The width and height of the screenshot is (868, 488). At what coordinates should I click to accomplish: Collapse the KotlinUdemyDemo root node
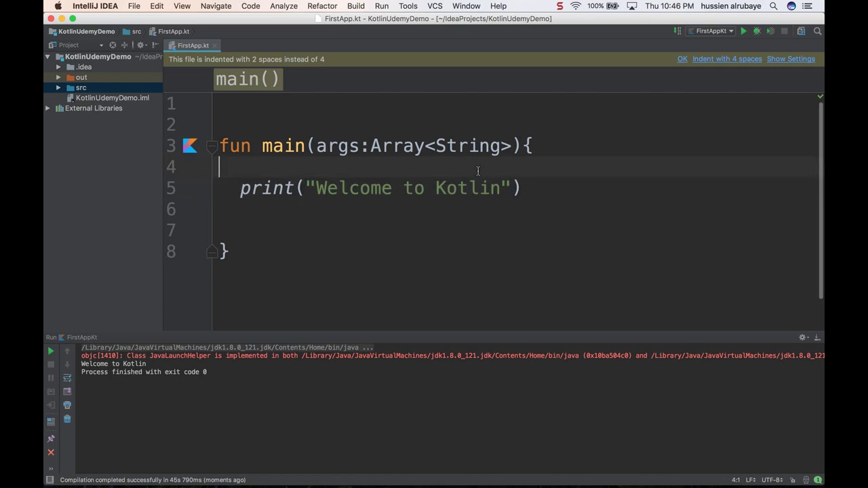tap(47, 57)
